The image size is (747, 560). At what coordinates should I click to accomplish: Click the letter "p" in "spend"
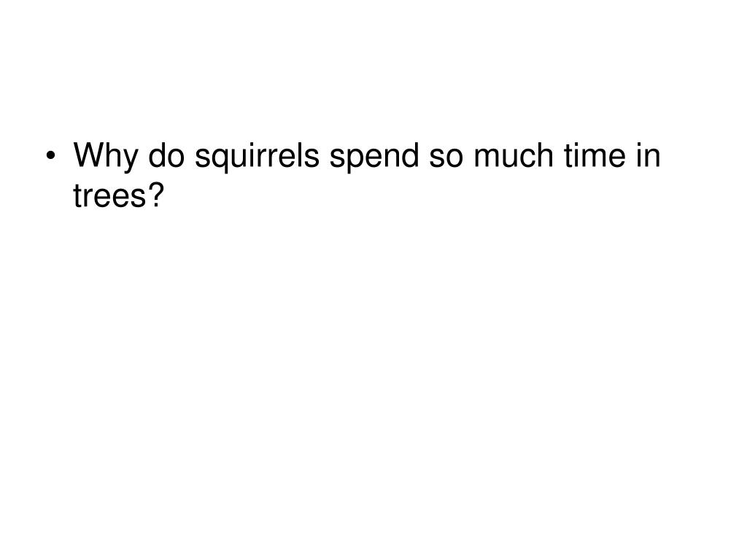click(x=355, y=161)
